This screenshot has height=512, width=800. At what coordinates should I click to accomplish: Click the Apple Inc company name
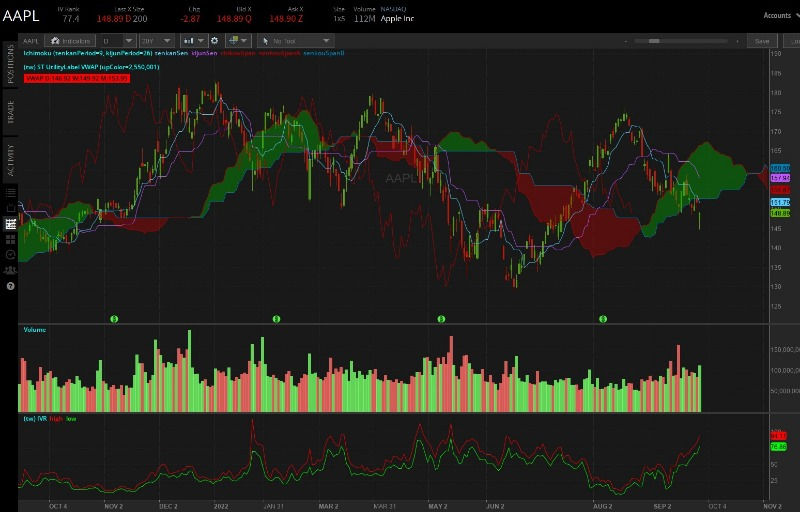coord(397,19)
